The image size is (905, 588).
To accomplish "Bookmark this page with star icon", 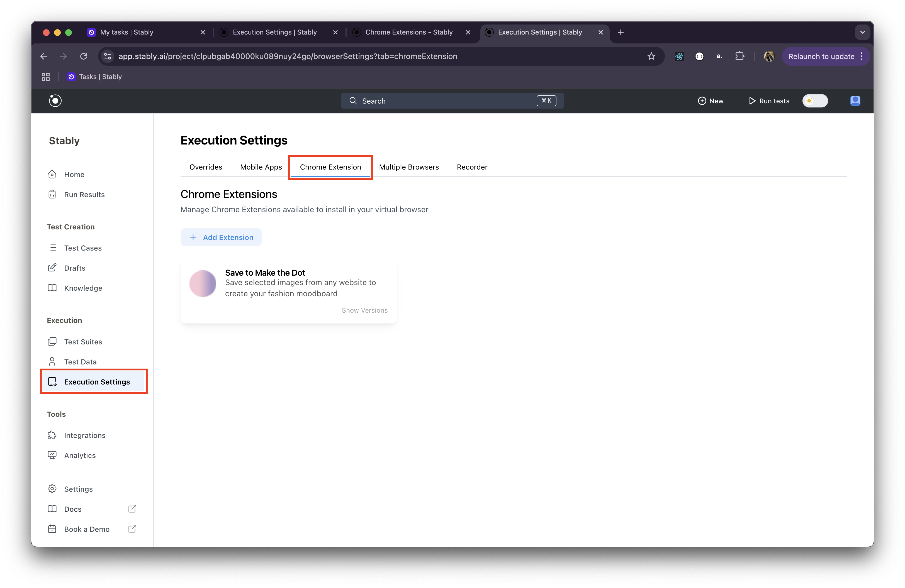I will coord(651,56).
